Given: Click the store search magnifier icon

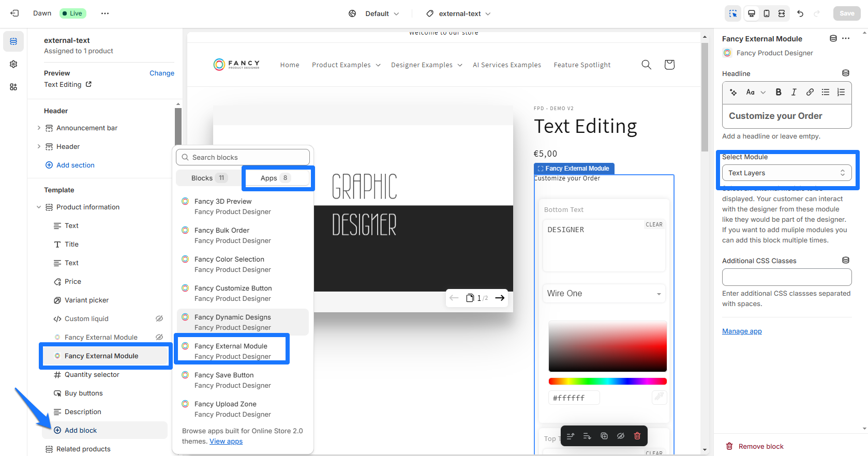Looking at the screenshot, I should click(646, 65).
